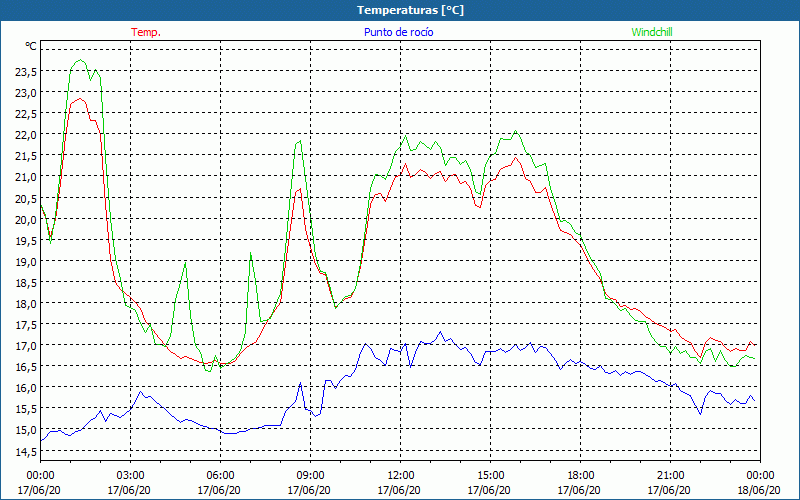800x500 pixels.
Task: Click the '19,0' y-axis value
Action: [26, 262]
